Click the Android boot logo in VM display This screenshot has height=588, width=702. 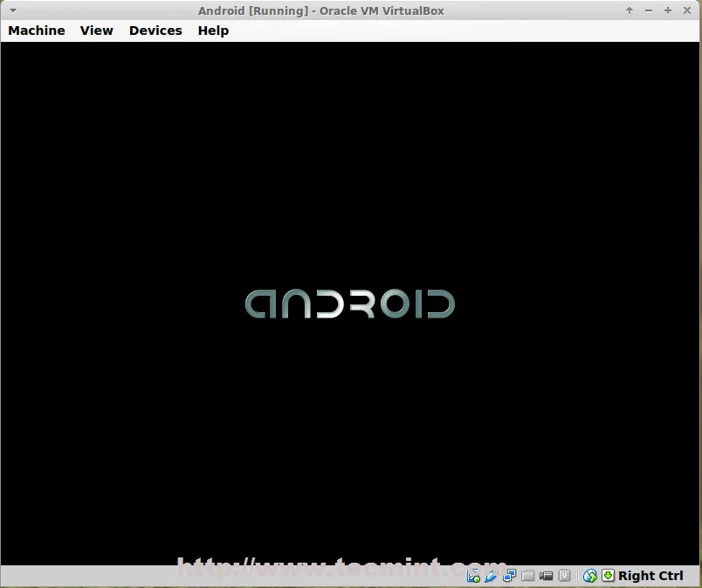pyautogui.click(x=350, y=304)
